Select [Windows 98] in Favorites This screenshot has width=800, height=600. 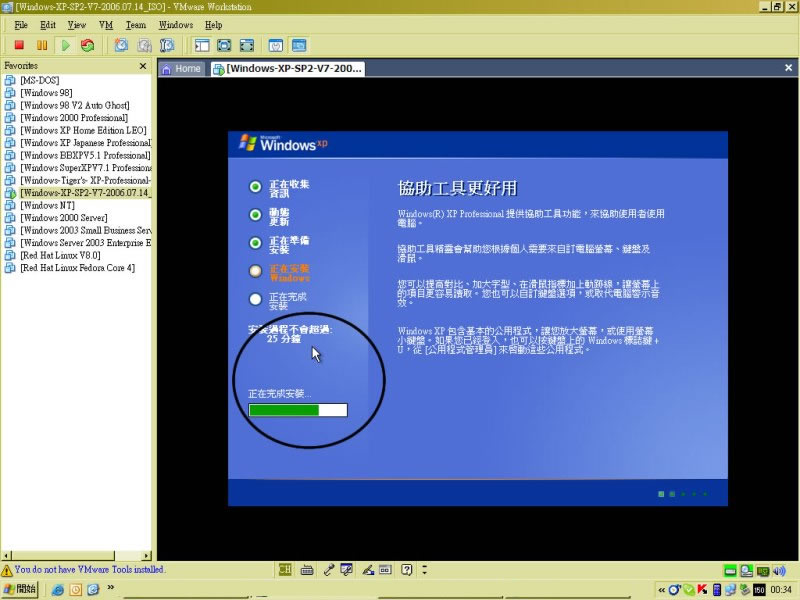click(46, 93)
